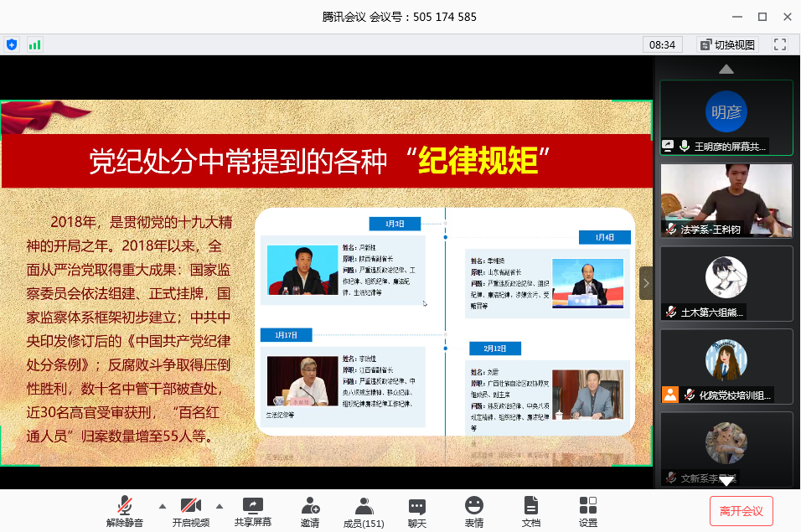Open the invite (邀请) option
801x532 pixels.
pos(310,511)
